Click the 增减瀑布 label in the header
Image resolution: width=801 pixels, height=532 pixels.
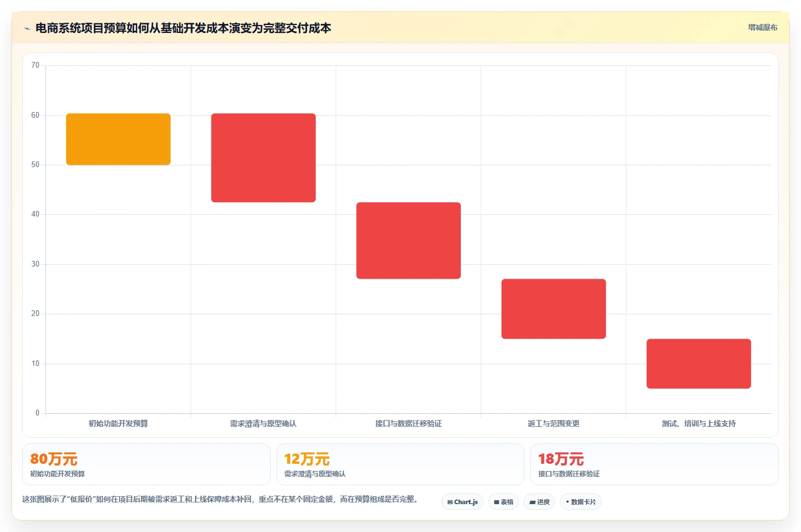click(x=762, y=27)
